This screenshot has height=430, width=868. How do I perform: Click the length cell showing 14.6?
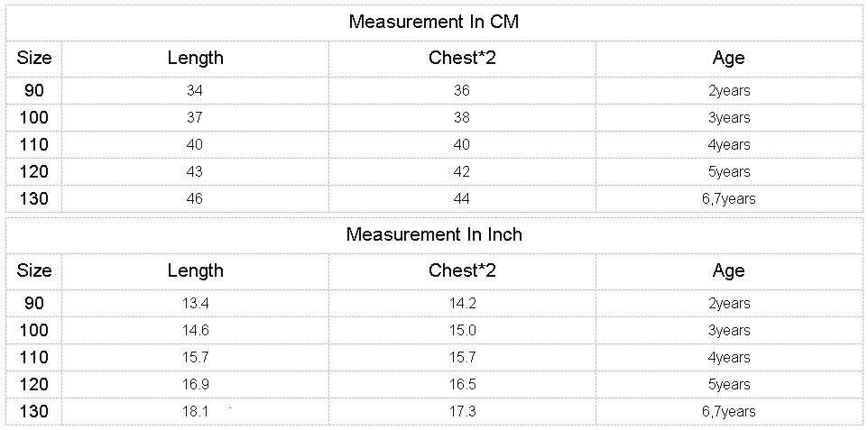click(195, 330)
